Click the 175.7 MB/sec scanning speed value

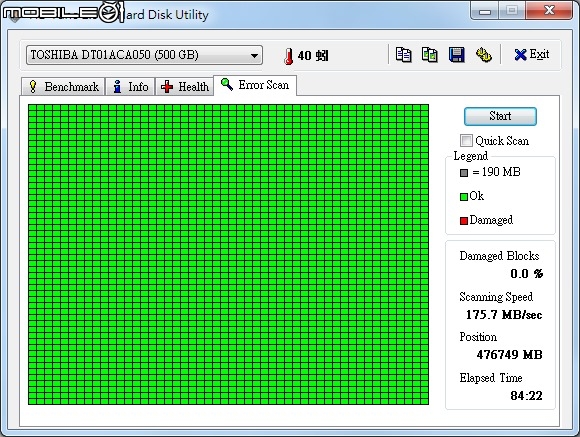tap(504, 315)
